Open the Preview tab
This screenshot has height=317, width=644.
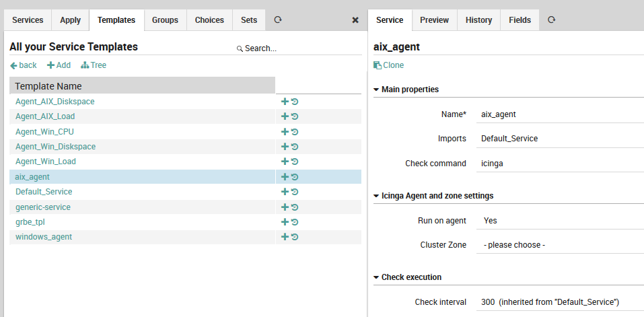[434, 20]
